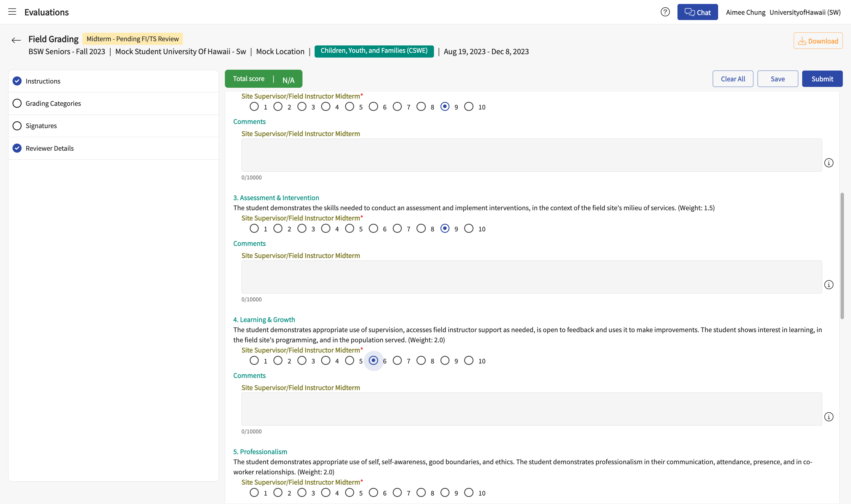Select score 10 for Assessment & Intervention
Screen dimensions: 851x504
469,229
